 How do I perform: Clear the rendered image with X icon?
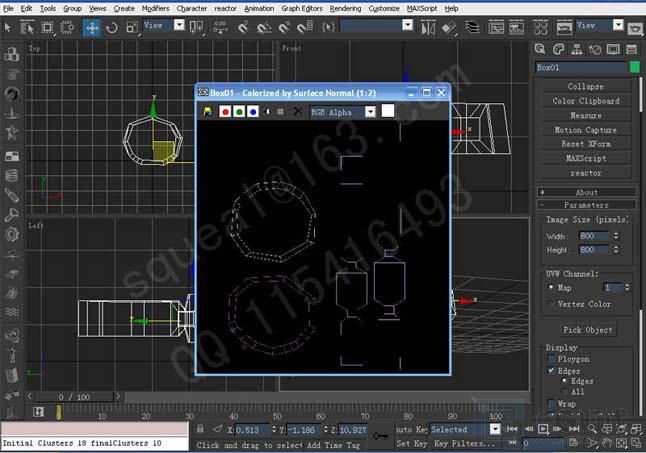coord(297,111)
